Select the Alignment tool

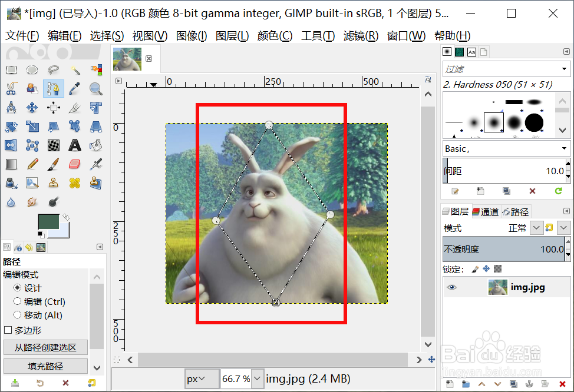pyautogui.click(x=54, y=108)
